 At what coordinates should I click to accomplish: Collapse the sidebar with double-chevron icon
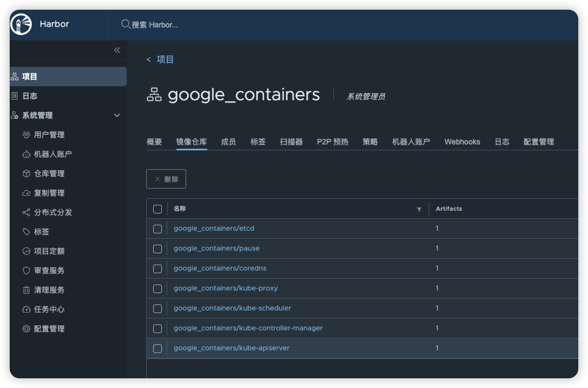coord(117,50)
